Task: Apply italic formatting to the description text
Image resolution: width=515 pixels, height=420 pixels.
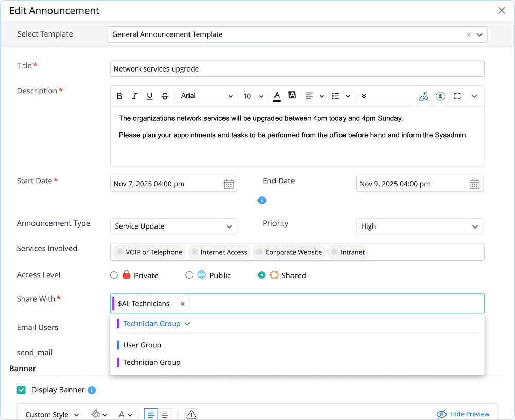Action: pos(134,96)
